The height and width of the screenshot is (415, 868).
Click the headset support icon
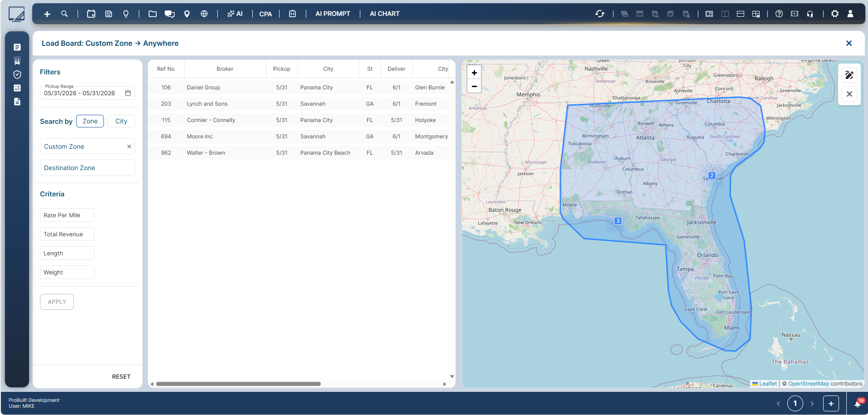point(810,14)
